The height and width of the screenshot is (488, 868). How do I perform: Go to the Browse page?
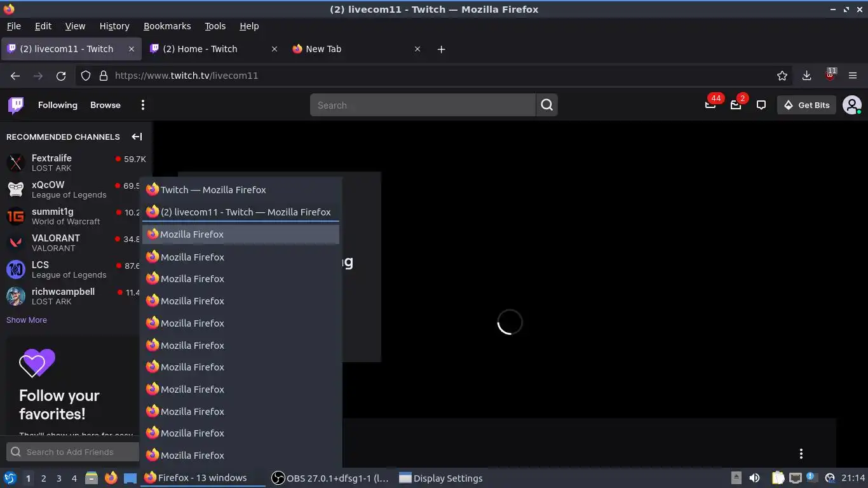(x=105, y=105)
